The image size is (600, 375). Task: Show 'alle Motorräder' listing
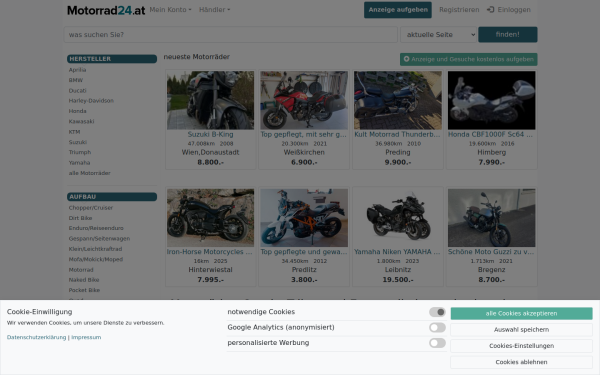point(90,173)
